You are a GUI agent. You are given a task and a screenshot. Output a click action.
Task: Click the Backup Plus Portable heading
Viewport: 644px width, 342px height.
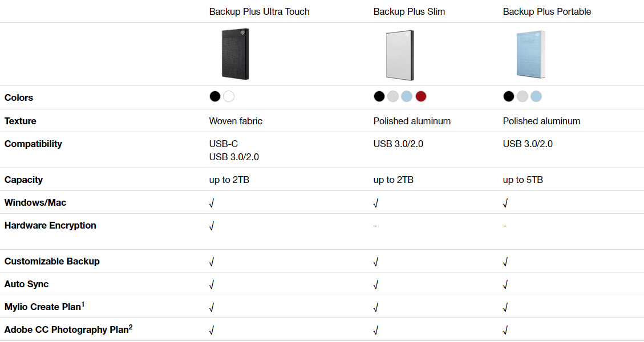(x=546, y=11)
